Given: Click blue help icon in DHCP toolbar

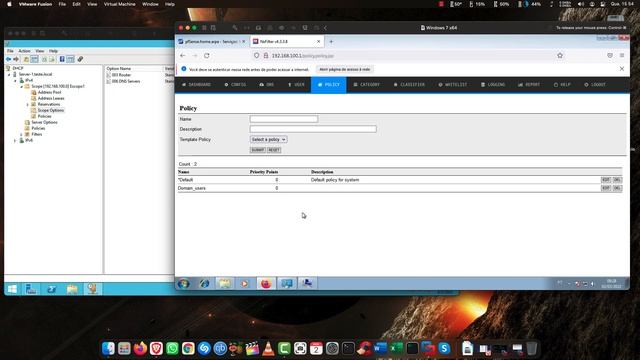Looking at the screenshot, I should click(62, 59).
